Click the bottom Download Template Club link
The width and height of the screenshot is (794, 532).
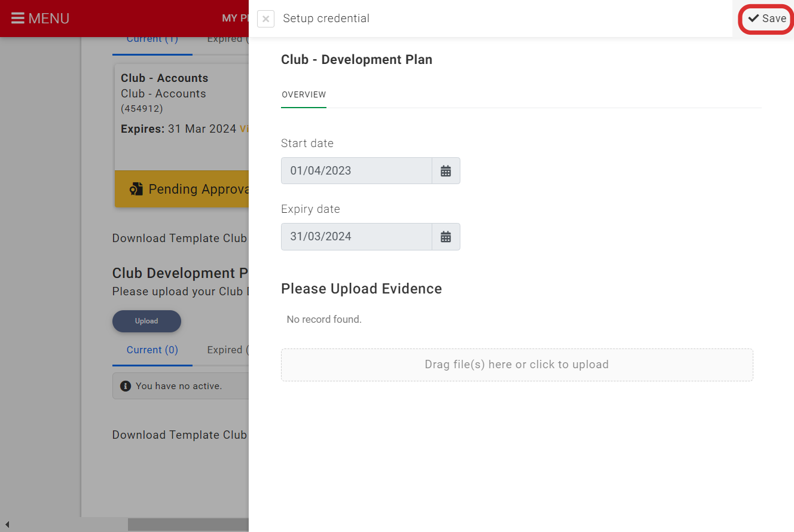[180, 435]
